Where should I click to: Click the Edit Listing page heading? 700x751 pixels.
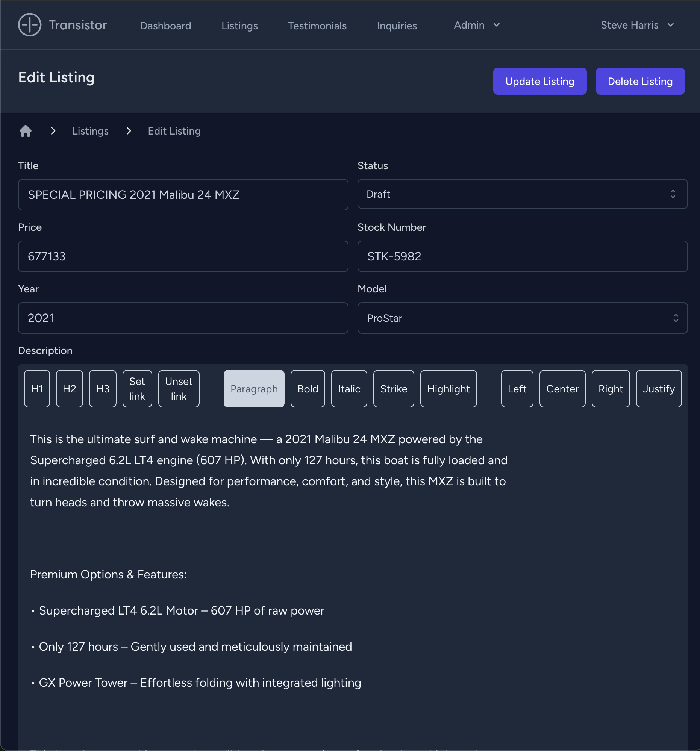coord(56,77)
